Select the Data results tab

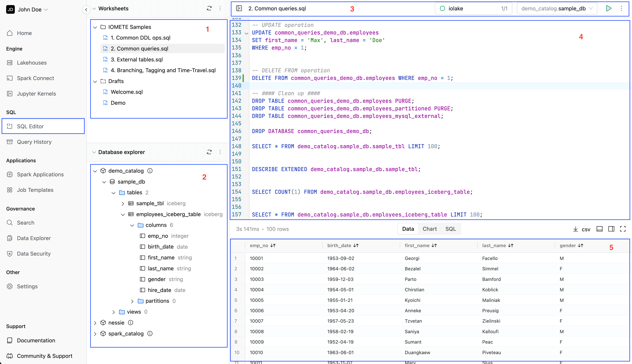tap(408, 229)
